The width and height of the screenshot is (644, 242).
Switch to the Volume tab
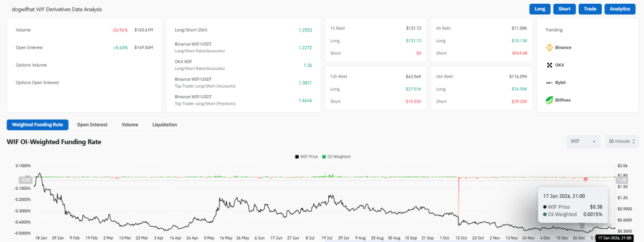tap(130, 125)
